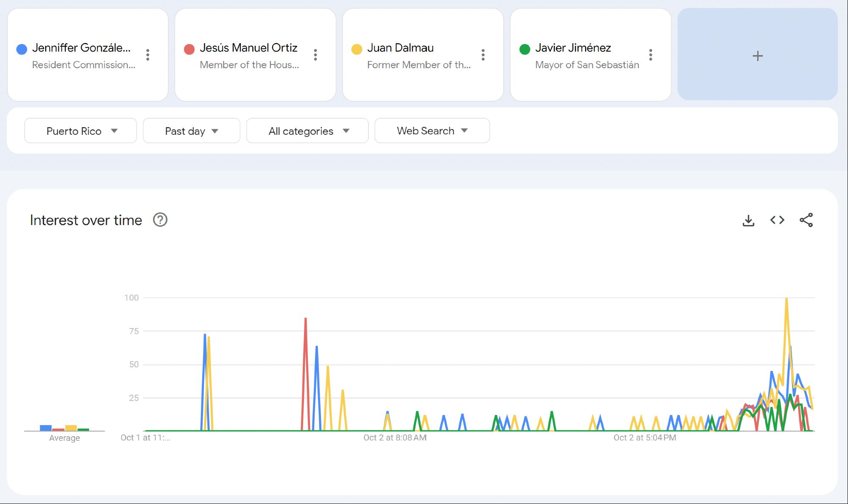Open the Puerto Rico region dropdown

(81, 131)
